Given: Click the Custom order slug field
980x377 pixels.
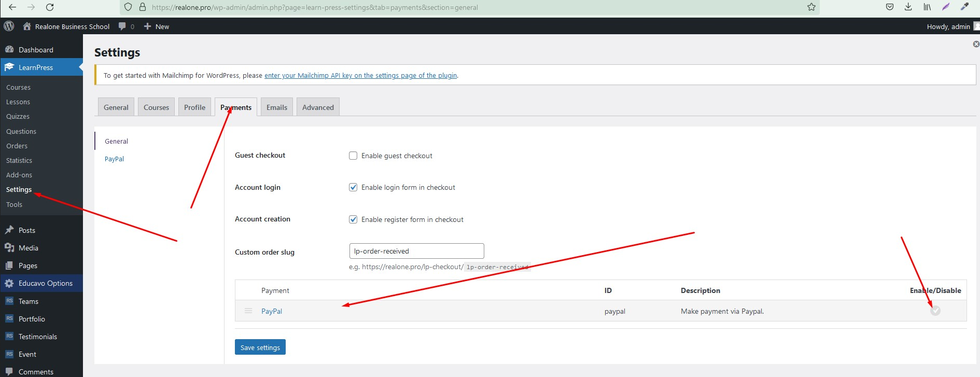Looking at the screenshot, I should (417, 251).
